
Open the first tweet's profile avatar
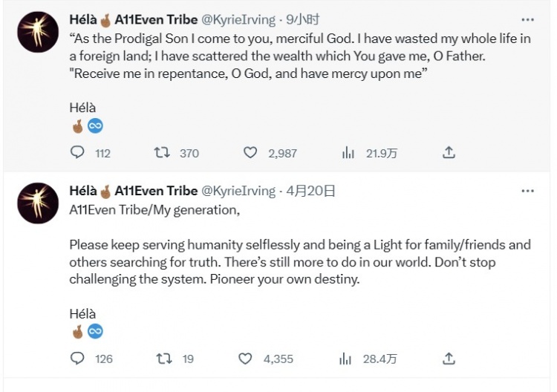(x=38, y=32)
